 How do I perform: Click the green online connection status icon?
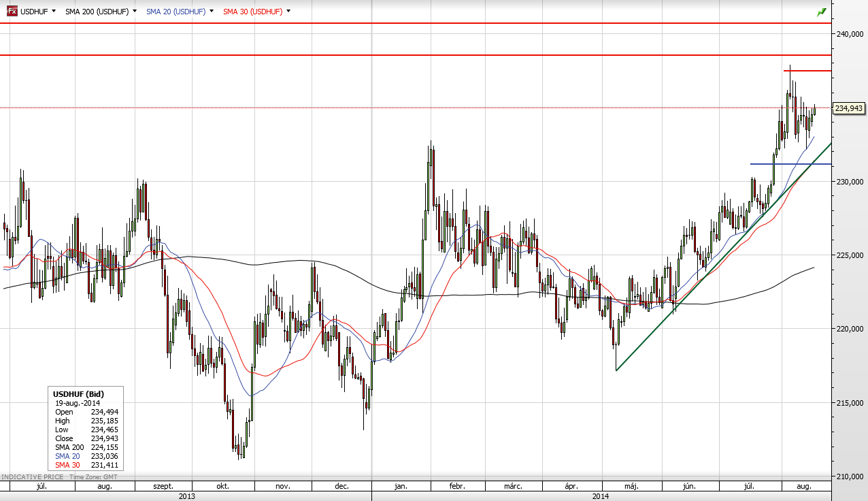[822, 12]
